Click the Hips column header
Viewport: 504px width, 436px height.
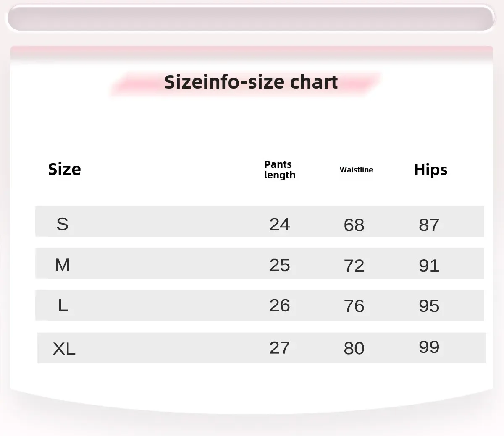tap(430, 170)
